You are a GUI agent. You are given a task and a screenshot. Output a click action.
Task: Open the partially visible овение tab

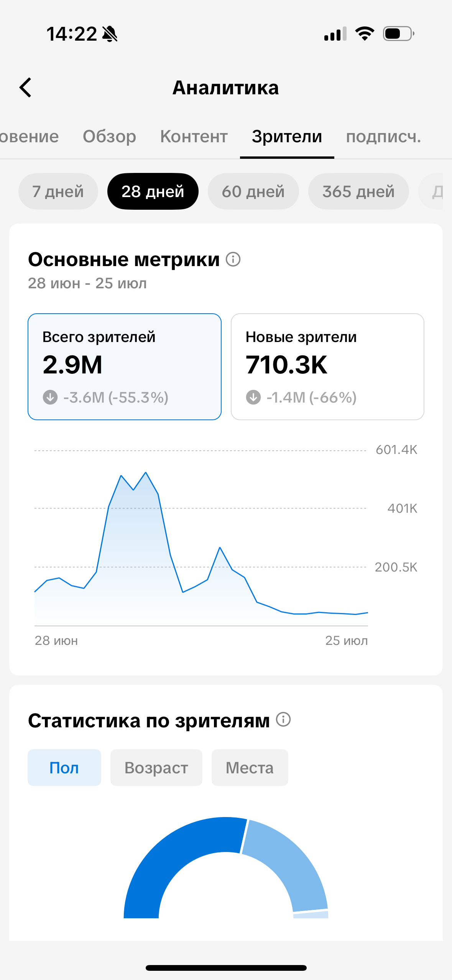coord(29,136)
